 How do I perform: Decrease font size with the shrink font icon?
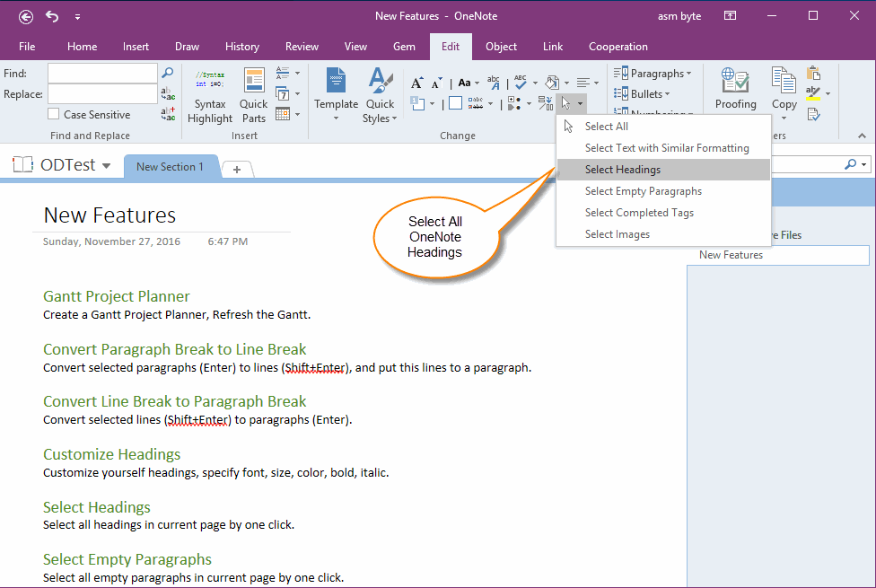point(437,83)
